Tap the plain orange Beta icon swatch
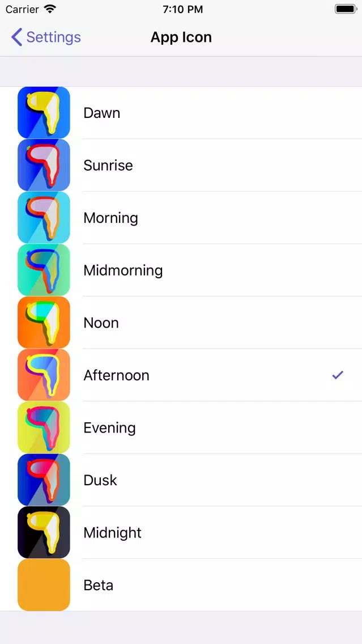362x644 pixels. [44, 585]
